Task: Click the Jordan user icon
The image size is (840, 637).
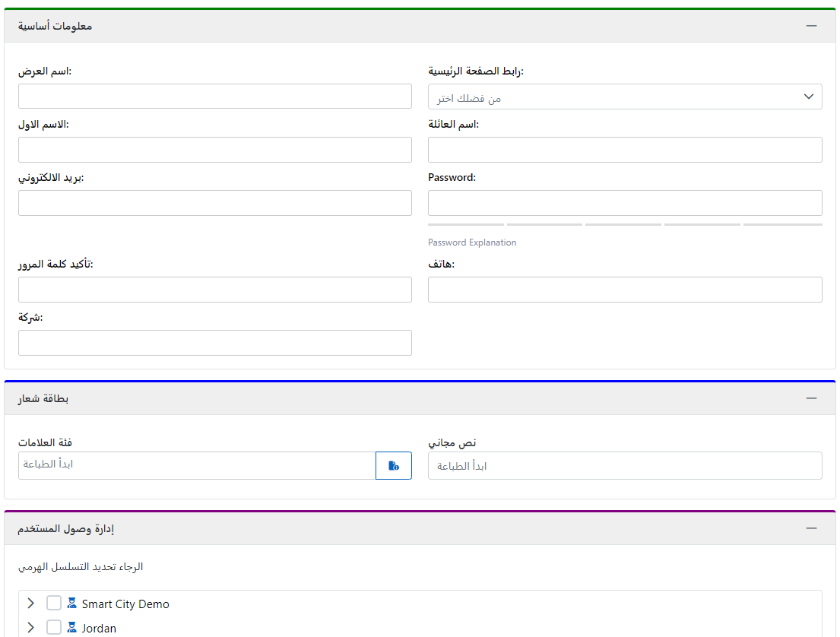Action: 72,628
